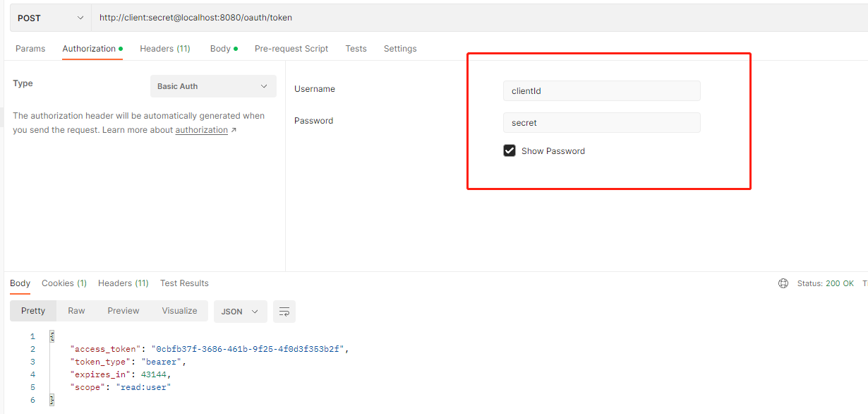Open the JSON format dropdown
Viewport: 868px width, 414px height.
tap(241, 312)
